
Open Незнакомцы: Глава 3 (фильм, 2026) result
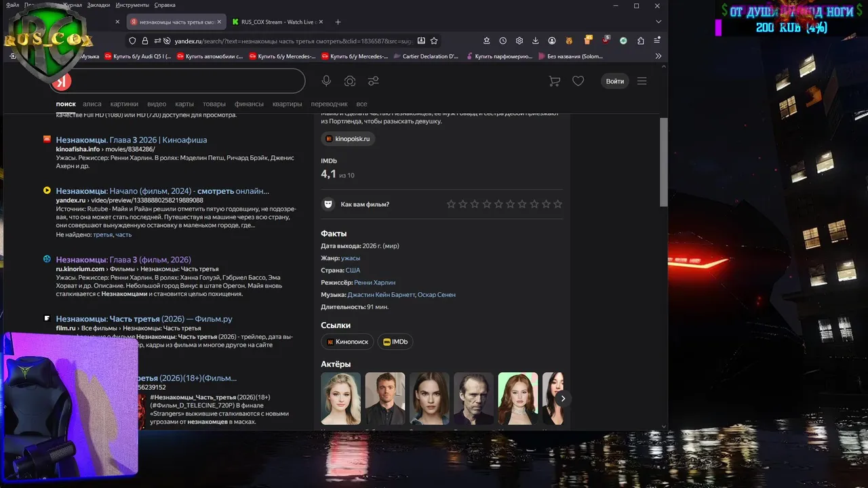[123, 260]
